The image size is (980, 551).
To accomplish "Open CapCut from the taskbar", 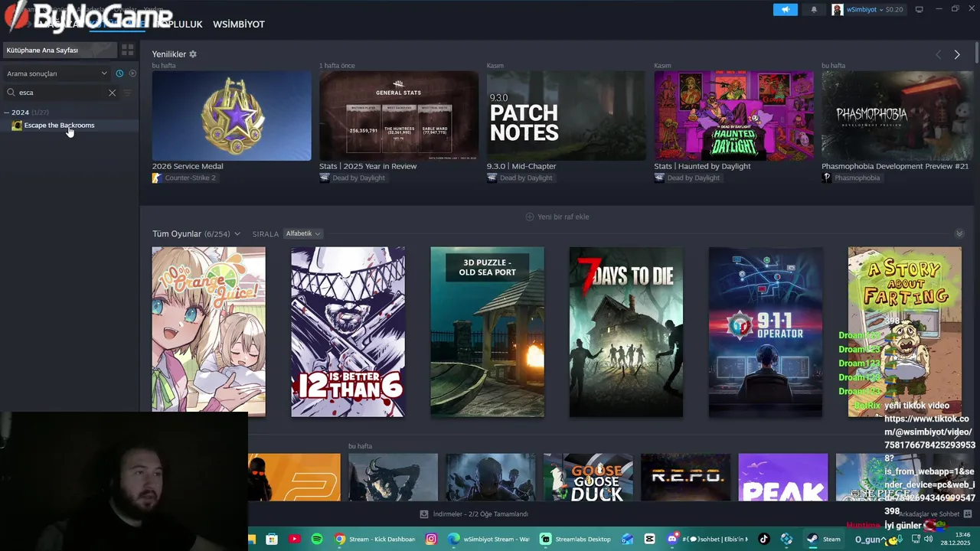I will [x=650, y=539].
